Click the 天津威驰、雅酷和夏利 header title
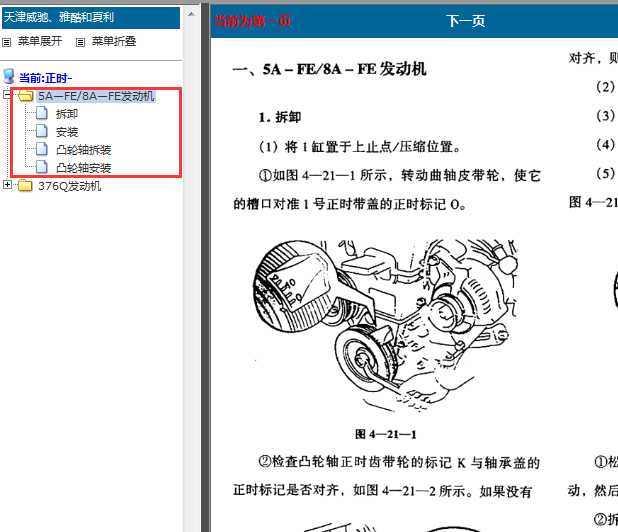This screenshot has height=532, width=618. [58, 17]
